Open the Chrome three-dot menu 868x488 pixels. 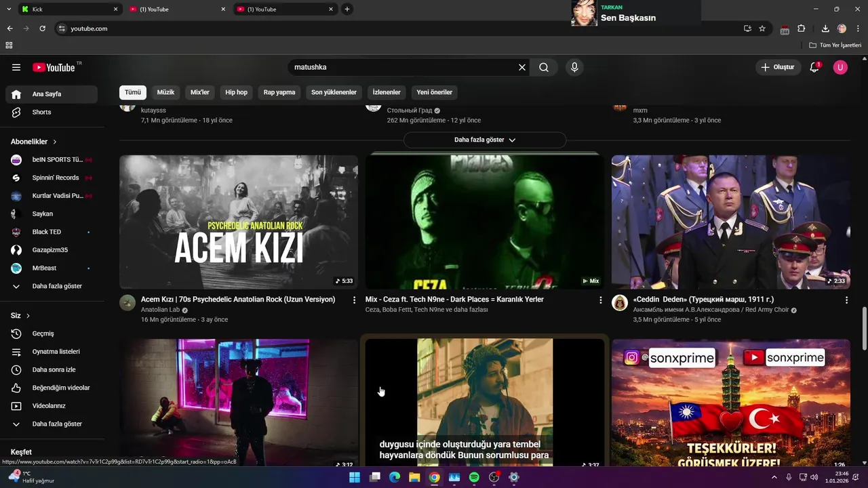859,28
